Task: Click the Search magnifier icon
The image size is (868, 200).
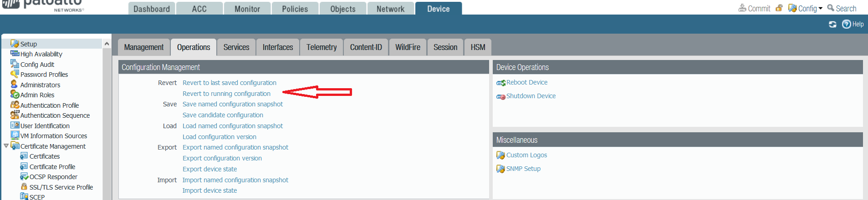Action: tap(831, 8)
